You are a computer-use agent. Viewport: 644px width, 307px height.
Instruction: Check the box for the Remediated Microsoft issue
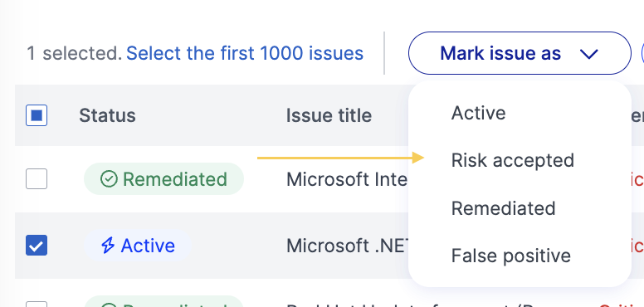click(37, 179)
